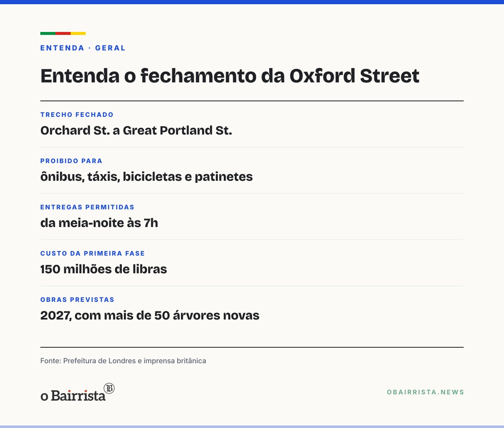Select the 'CUSTO DA PRIMEIRA FASE' label
Screen dimensions: 504x428
[92, 254]
